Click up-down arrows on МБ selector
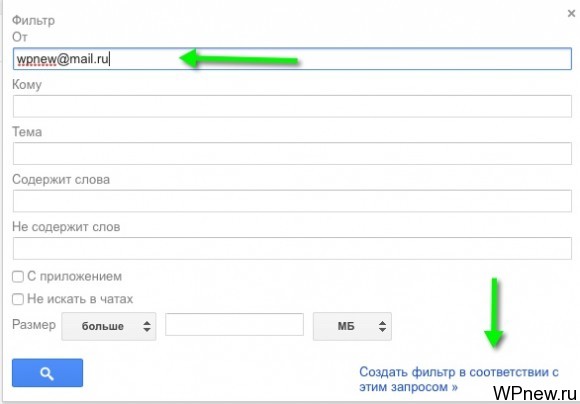Screen dimensions: 580x404 (382, 326)
